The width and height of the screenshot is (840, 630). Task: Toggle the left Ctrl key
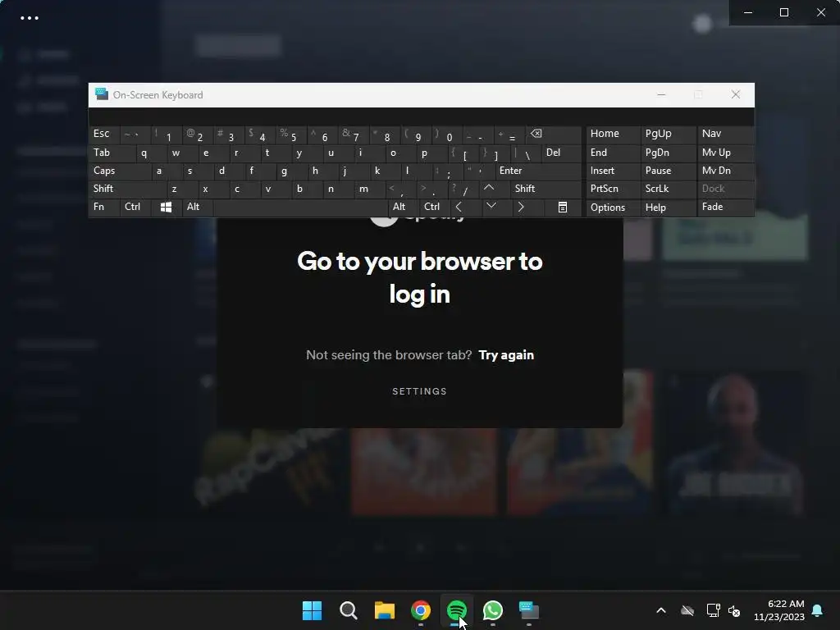135,208
